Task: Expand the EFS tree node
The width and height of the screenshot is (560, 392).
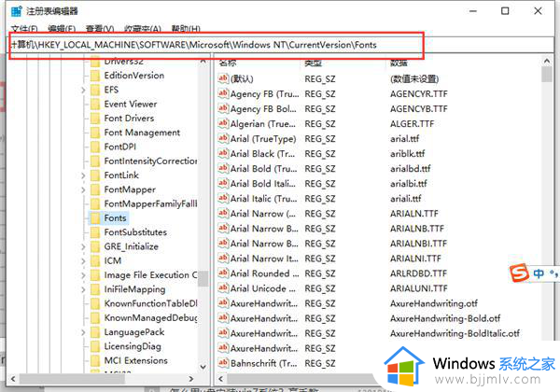Action: (x=83, y=90)
